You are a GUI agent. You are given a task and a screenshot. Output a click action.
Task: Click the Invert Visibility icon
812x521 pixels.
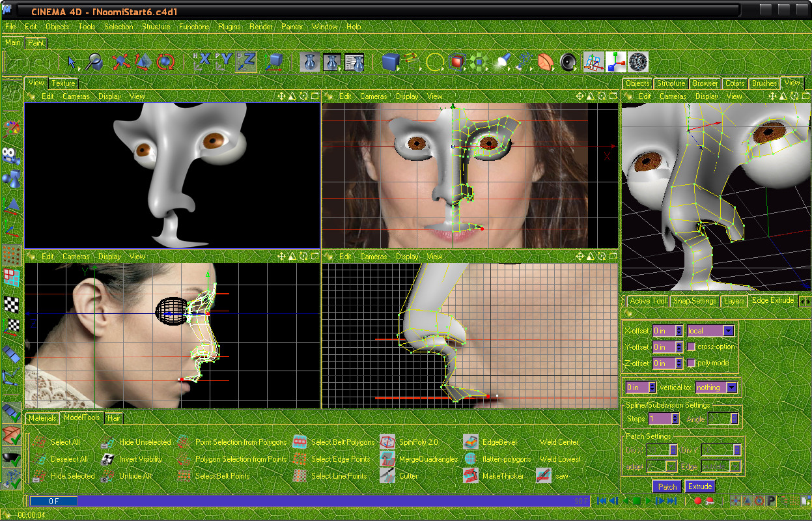(108, 459)
